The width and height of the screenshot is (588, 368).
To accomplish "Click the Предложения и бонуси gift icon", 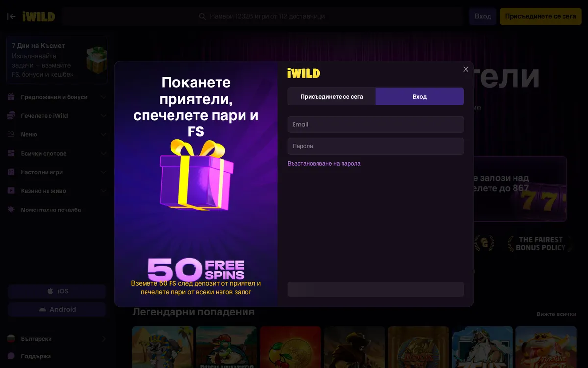I will [11, 97].
